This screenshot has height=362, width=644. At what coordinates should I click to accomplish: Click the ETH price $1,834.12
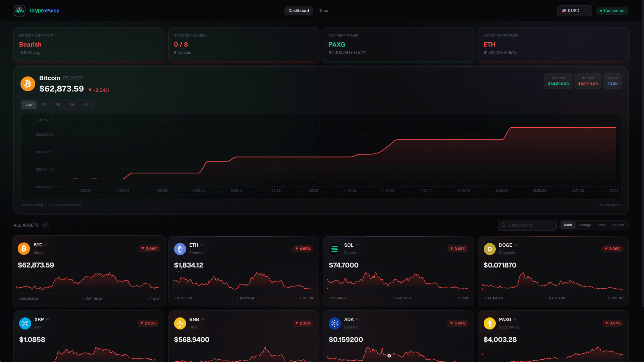[189, 265]
